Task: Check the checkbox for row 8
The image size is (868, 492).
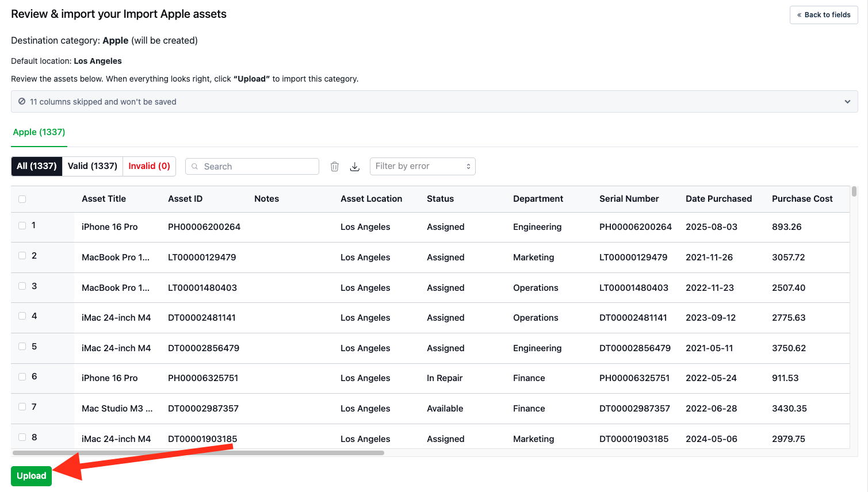Action: [22, 437]
